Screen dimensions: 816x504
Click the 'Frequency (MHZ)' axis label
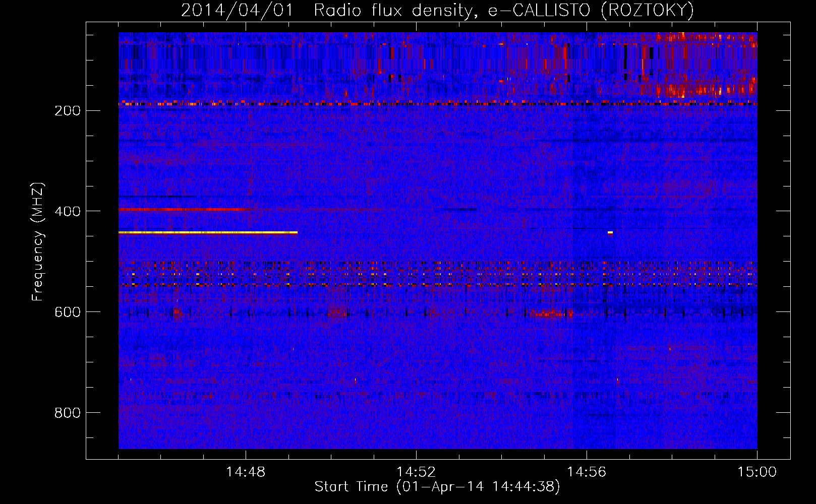coord(38,241)
